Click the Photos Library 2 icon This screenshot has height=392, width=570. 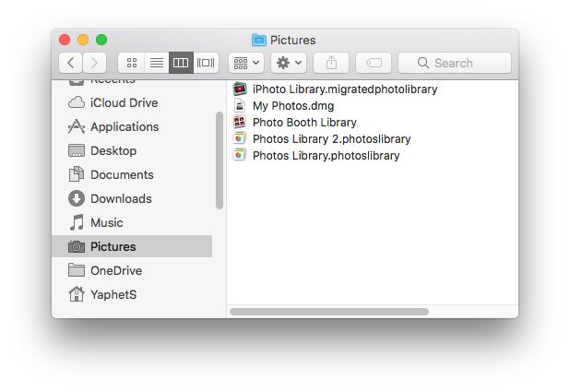240,138
